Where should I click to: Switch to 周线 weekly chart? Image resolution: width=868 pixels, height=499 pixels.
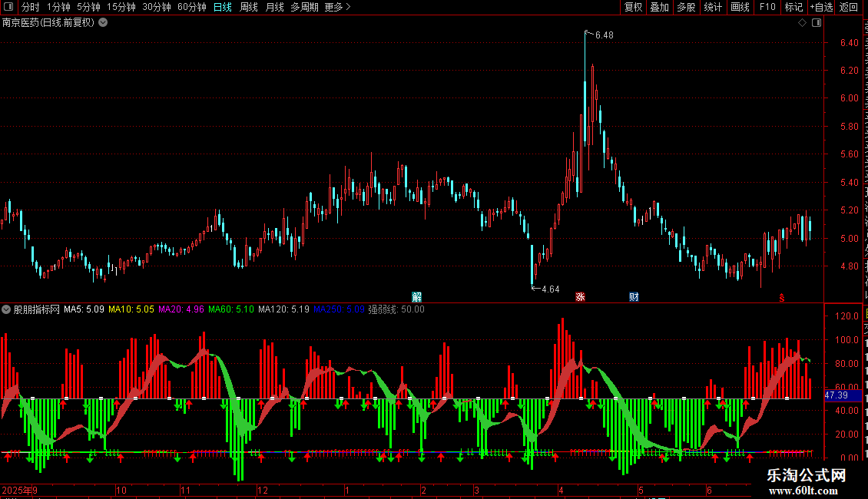249,7
